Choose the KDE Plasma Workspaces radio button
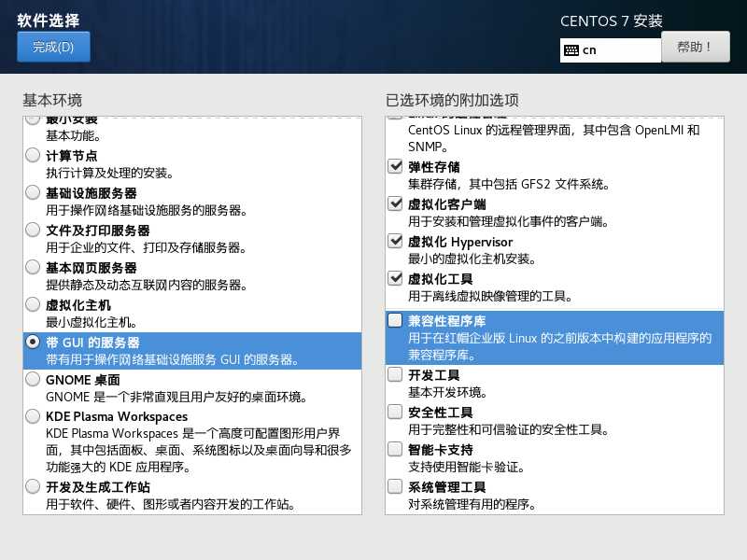The image size is (747, 560). point(33,415)
